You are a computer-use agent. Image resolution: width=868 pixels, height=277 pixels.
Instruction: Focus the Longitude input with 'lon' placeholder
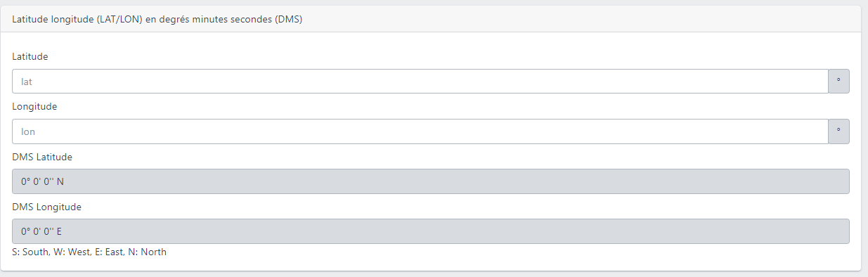[420, 131]
